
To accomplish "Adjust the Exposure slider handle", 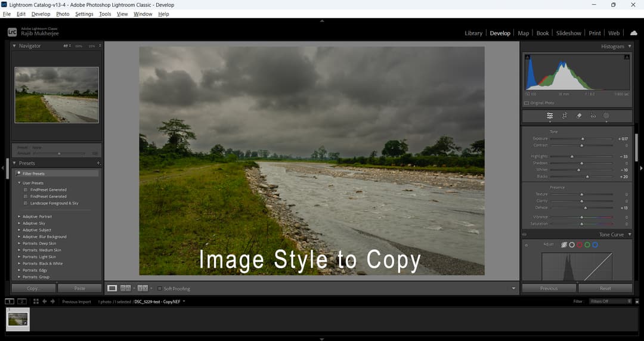I will coord(583,139).
